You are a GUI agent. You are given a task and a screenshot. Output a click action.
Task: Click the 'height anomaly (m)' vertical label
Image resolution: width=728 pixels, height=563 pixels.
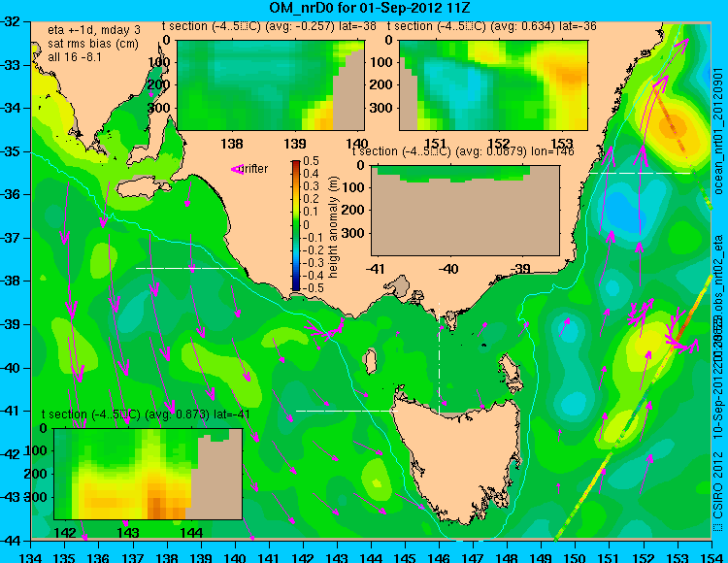point(333,227)
